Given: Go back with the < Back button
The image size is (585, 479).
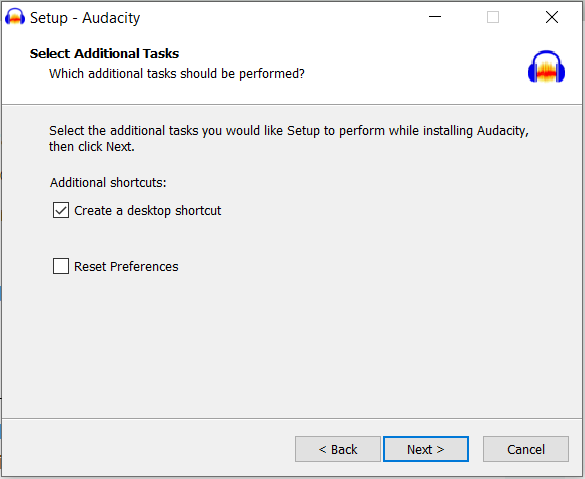Looking at the screenshot, I should (338, 449).
